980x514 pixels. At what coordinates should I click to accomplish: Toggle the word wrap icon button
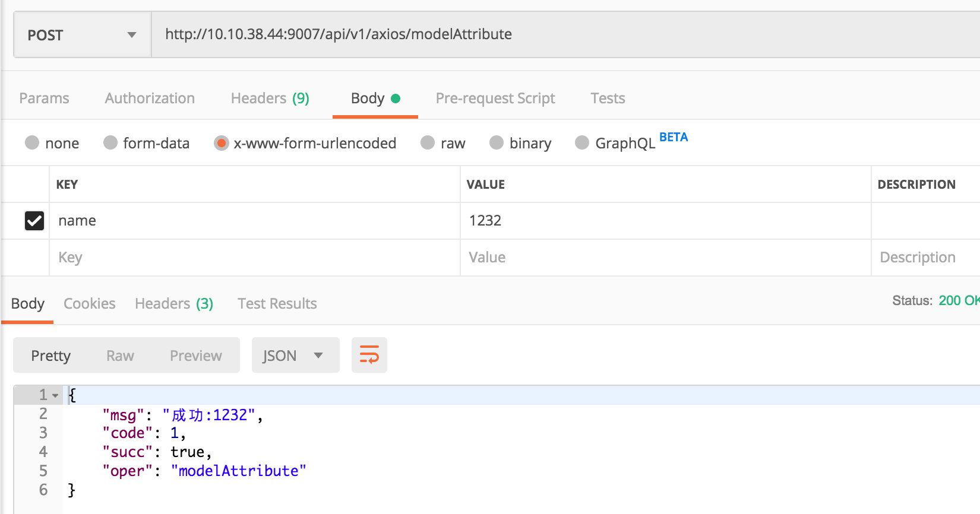point(369,355)
